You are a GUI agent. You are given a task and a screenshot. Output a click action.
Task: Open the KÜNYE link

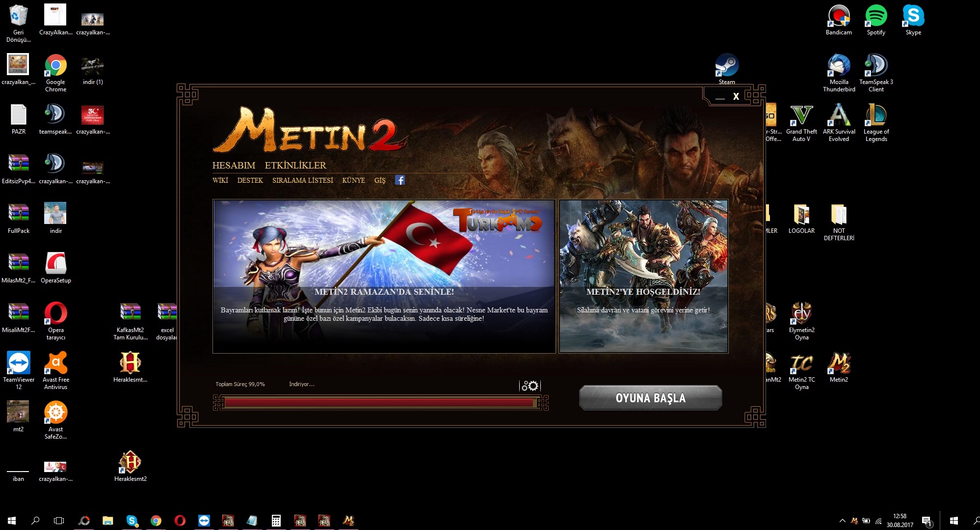354,180
